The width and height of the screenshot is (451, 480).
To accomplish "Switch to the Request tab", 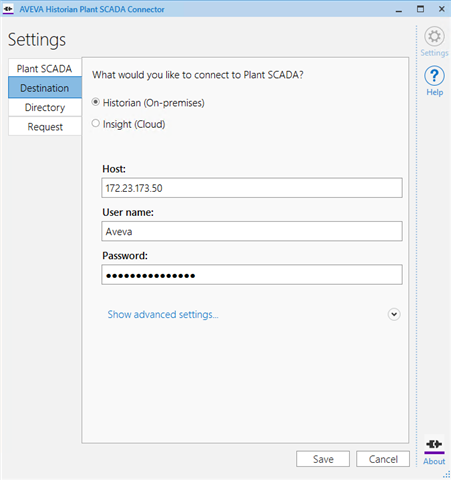I will click(x=45, y=127).
